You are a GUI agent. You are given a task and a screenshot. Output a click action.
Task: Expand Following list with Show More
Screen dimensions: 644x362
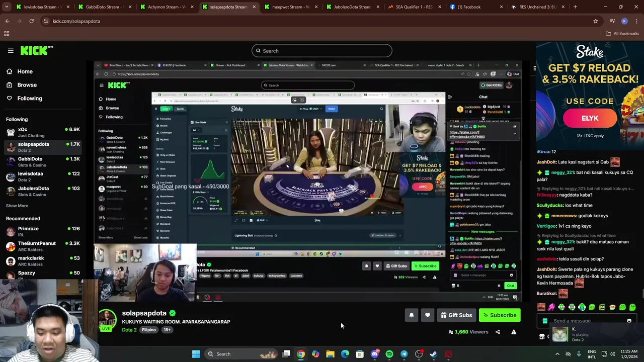click(x=17, y=206)
